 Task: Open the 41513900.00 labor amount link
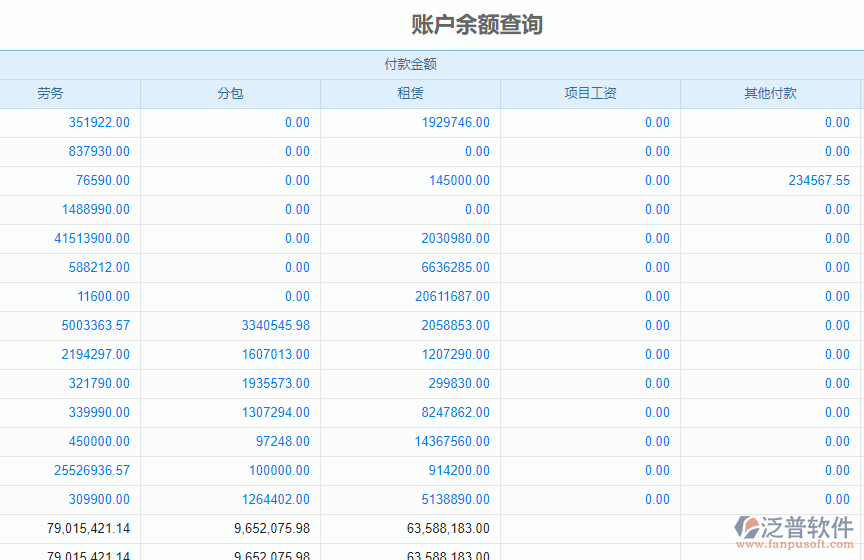click(92, 239)
